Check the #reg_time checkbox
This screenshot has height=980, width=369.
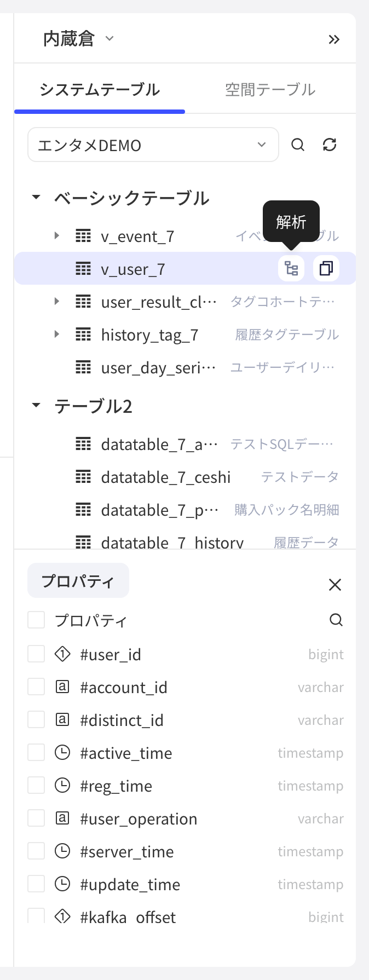(36, 785)
